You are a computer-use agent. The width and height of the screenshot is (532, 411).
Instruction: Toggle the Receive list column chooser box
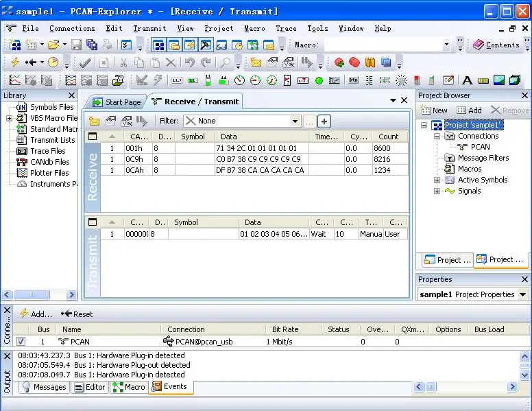93,137
